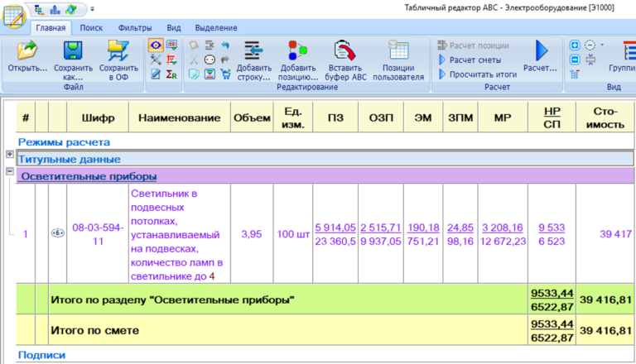Viewport: 636px width, 364px height.
Task: Click Добавить строку... button
Action: pos(254,60)
